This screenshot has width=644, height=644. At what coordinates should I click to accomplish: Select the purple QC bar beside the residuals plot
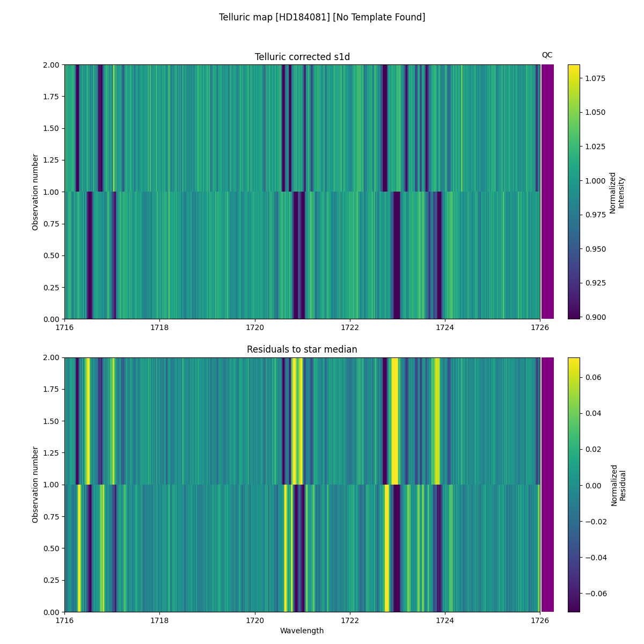click(547, 484)
